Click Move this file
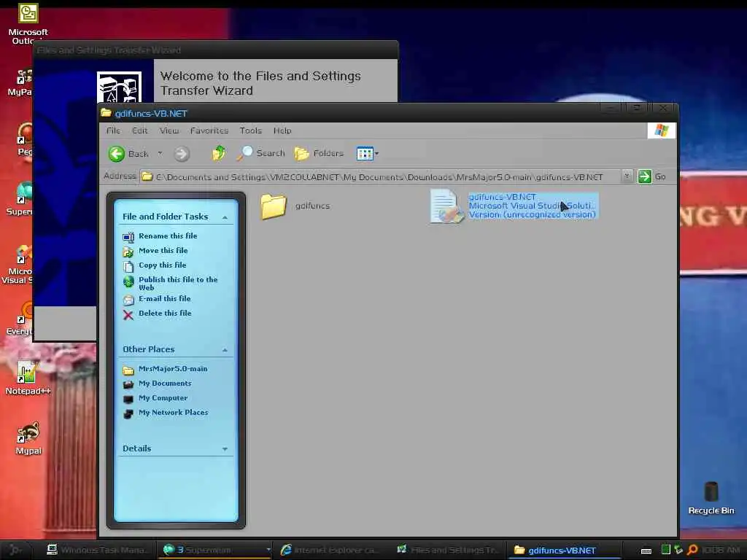 pyautogui.click(x=163, y=251)
